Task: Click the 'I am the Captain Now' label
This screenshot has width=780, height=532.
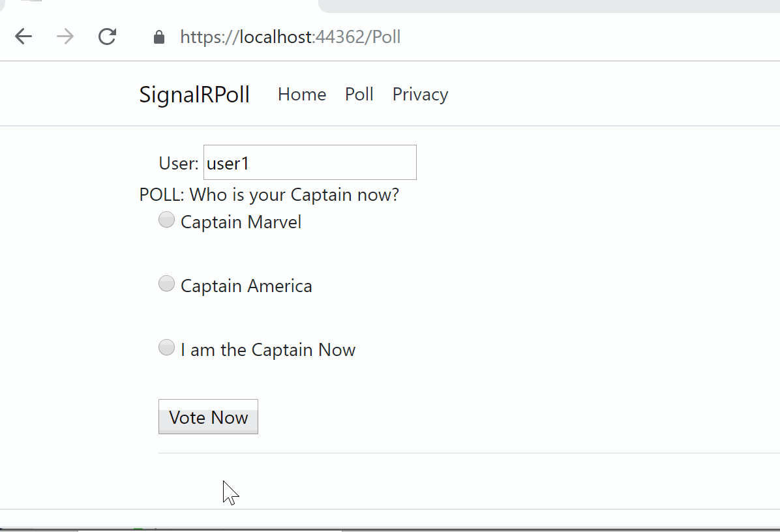Action: tap(268, 349)
